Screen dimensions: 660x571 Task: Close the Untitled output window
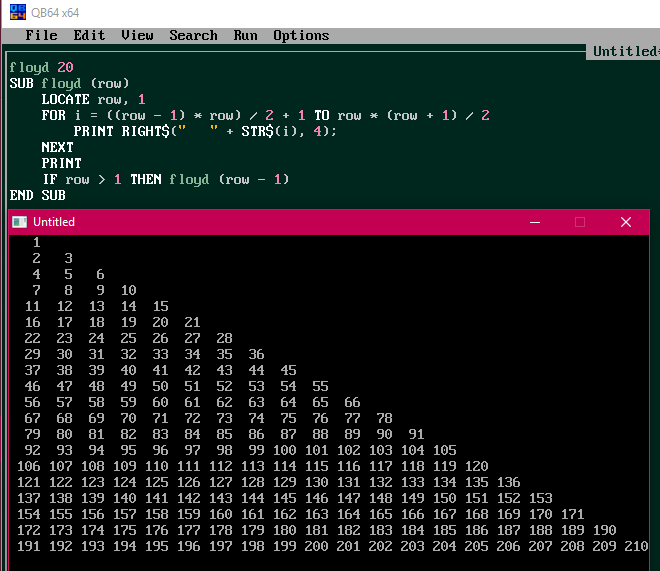point(626,222)
